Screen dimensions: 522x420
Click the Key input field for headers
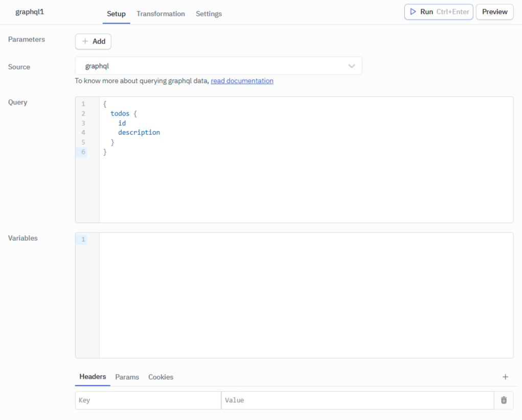[148, 400]
